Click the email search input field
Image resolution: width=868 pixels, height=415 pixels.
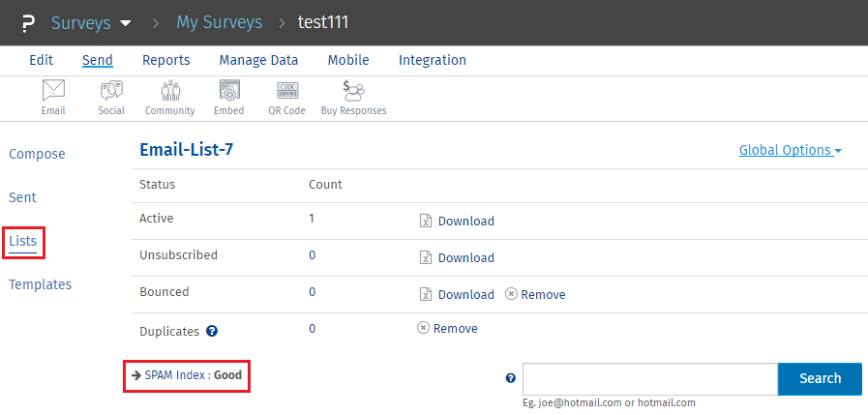649,379
